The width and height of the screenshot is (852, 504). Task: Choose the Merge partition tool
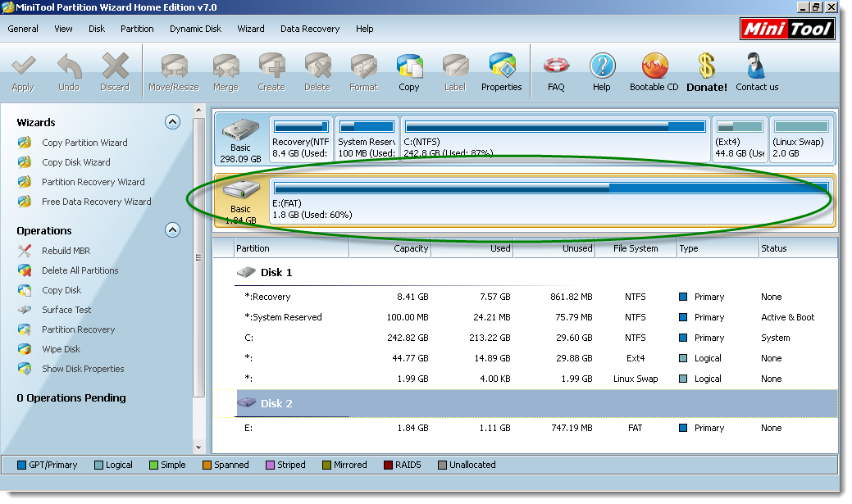pyautogui.click(x=226, y=73)
